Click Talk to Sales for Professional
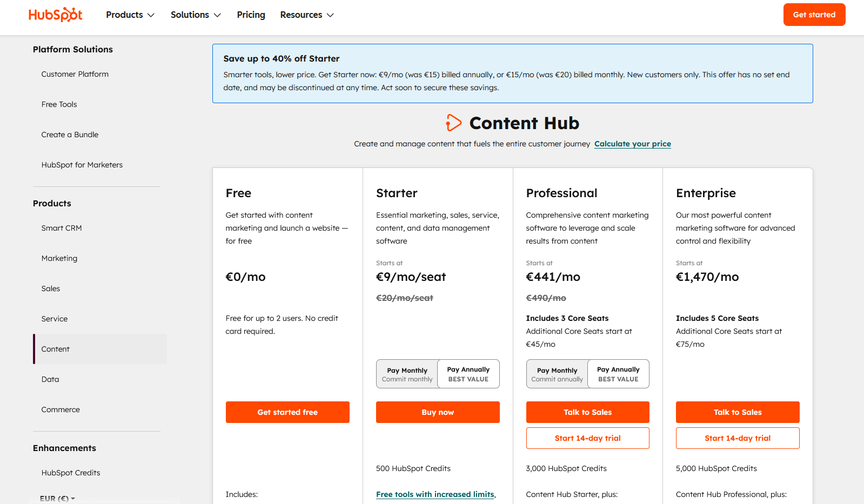The height and width of the screenshot is (504, 864). [x=588, y=412]
